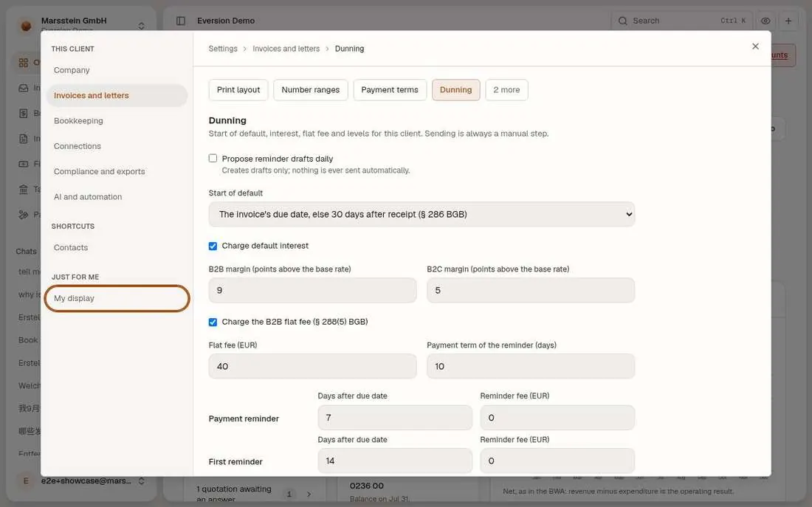Open the Payment terms tab
The width and height of the screenshot is (812, 507).
point(390,90)
